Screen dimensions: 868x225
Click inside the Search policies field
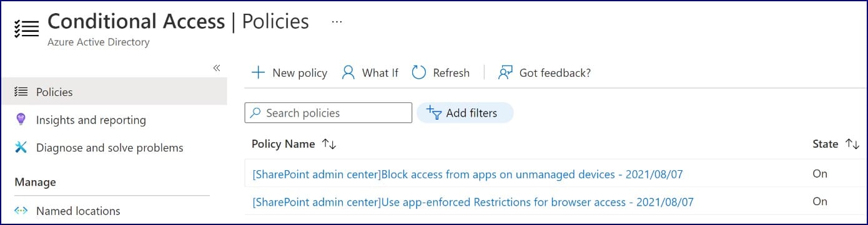pos(328,113)
